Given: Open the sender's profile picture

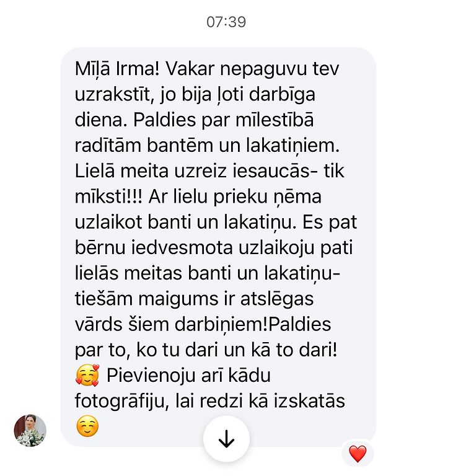Looking at the screenshot, I should coord(30,431).
